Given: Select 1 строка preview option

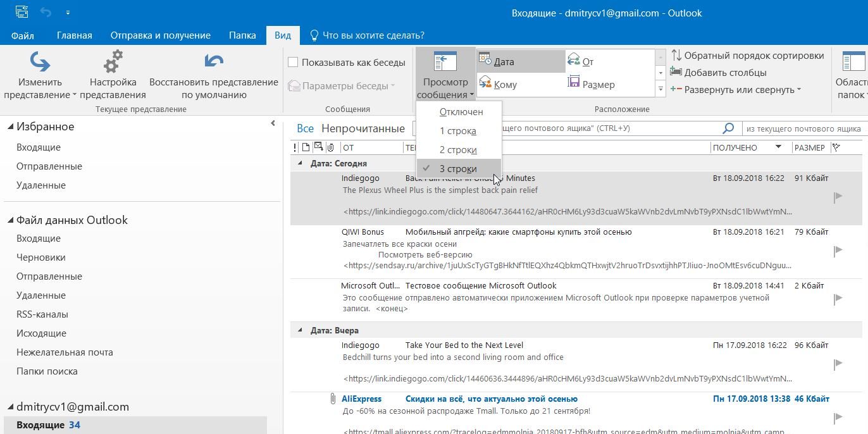Looking at the screenshot, I should click(459, 131).
